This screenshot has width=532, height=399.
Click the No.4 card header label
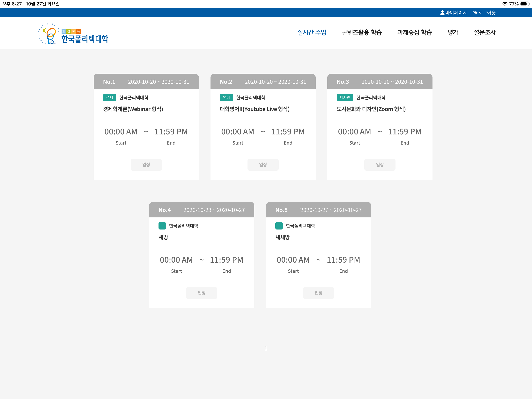165,210
